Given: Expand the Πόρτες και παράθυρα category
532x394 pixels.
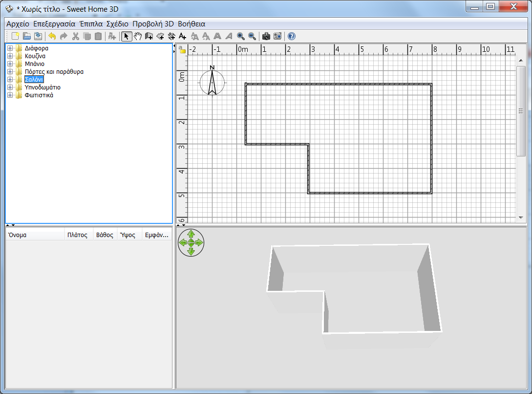Looking at the screenshot, I should point(11,71).
